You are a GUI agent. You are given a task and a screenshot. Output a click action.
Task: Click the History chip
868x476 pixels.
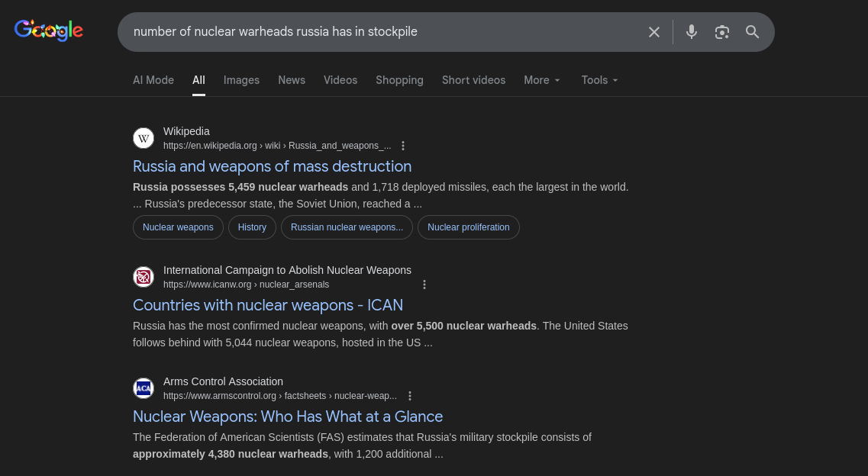[x=253, y=227]
